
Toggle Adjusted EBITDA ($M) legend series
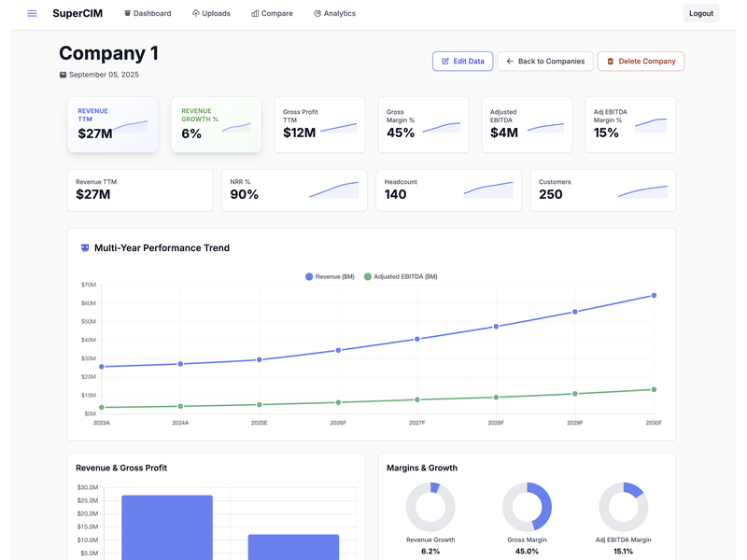point(400,276)
